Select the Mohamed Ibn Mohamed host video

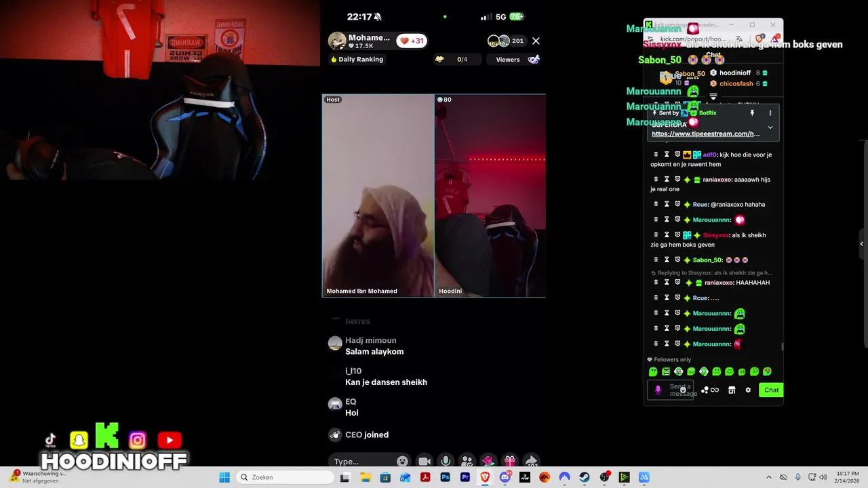pyautogui.click(x=378, y=196)
